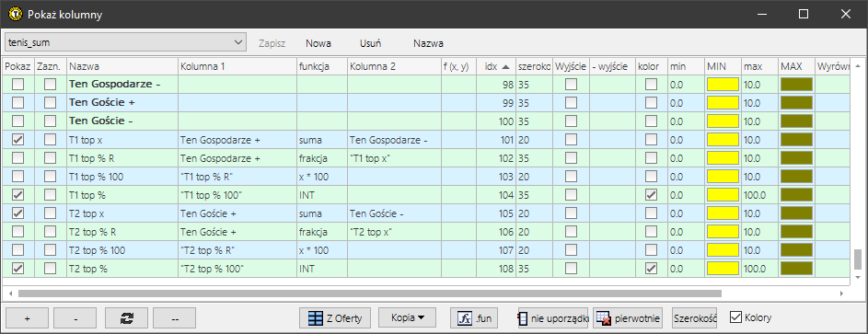Sort by the idx column arrow
The width and height of the screenshot is (868, 334).
505,67
